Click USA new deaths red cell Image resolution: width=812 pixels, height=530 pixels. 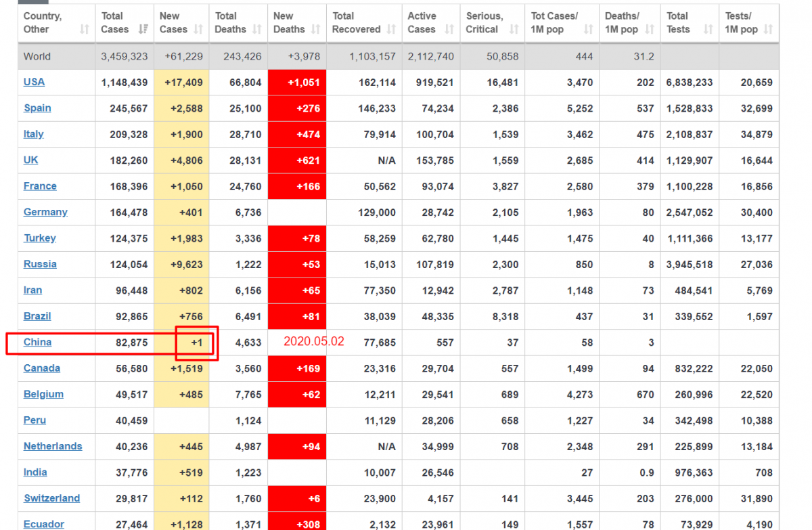(x=297, y=83)
